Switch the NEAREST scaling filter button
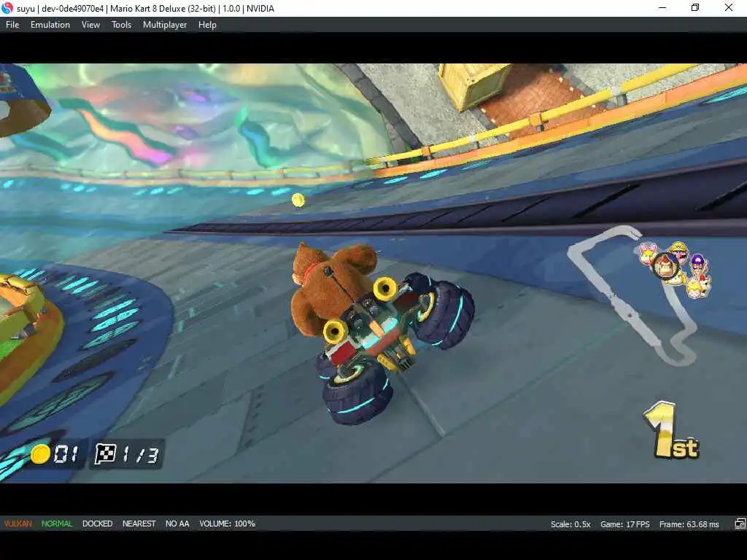Image resolution: width=747 pixels, height=560 pixels. (139, 524)
